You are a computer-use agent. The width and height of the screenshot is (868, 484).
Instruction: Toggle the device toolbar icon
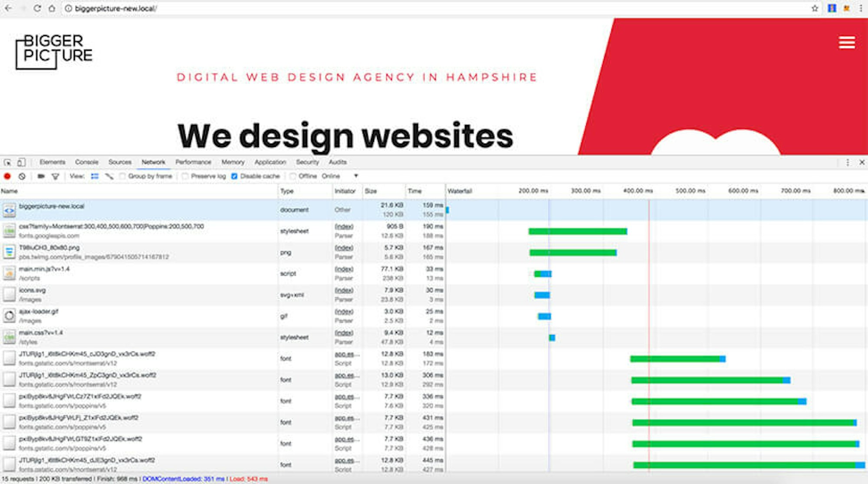[x=21, y=162]
